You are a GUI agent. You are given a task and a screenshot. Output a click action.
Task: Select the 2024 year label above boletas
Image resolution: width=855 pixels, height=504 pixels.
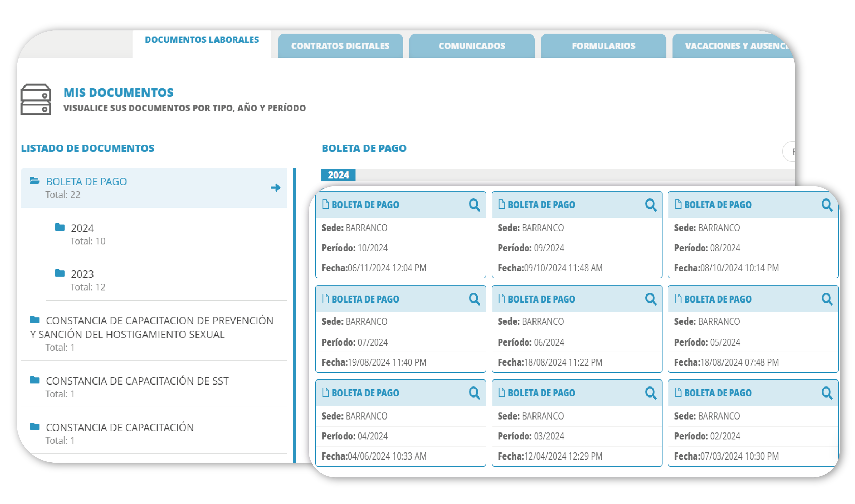tap(338, 175)
